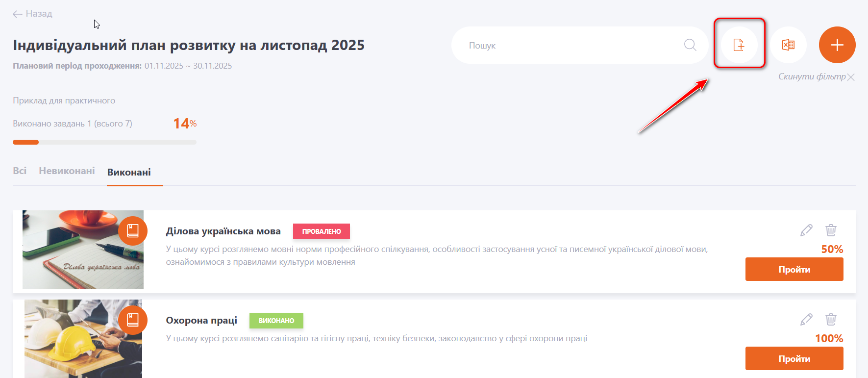The height and width of the screenshot is (378, 868).
Task: Edit the Ділова українська мова course
Action: pyautogui.click(x=806, y=230)
